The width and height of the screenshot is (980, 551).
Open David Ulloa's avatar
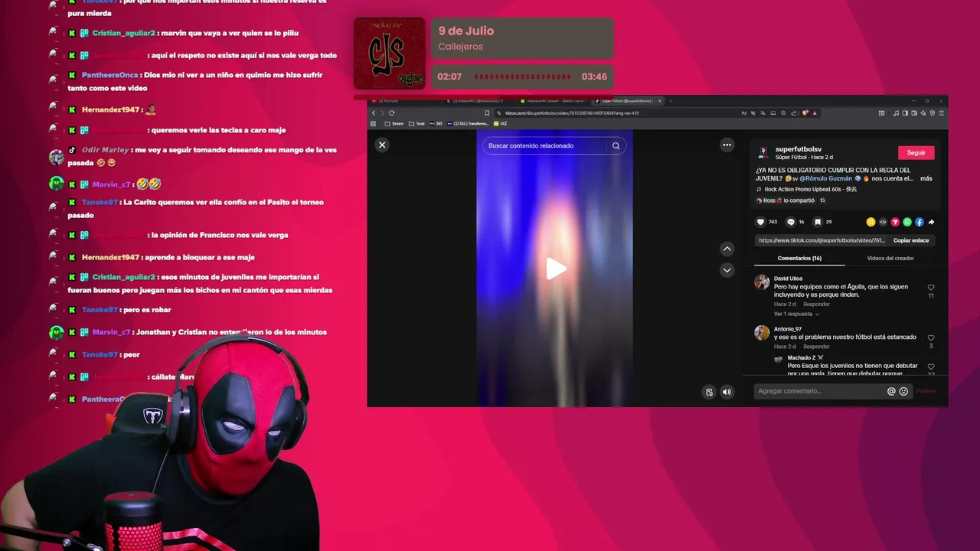tap(762, 282)
